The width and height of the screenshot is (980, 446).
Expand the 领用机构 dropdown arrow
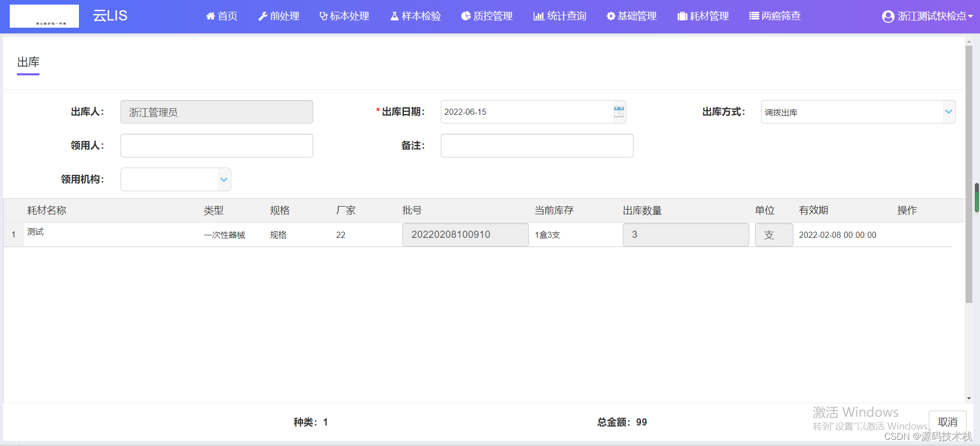[x=224, y=179]
